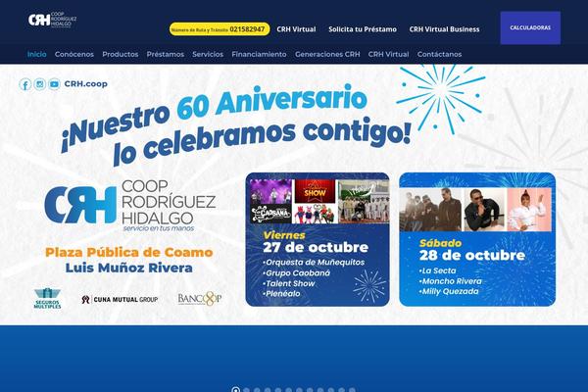The image size is (588, 392).
Task: Open the CRH Virtual Business link
Action: [x=444, y=29]
